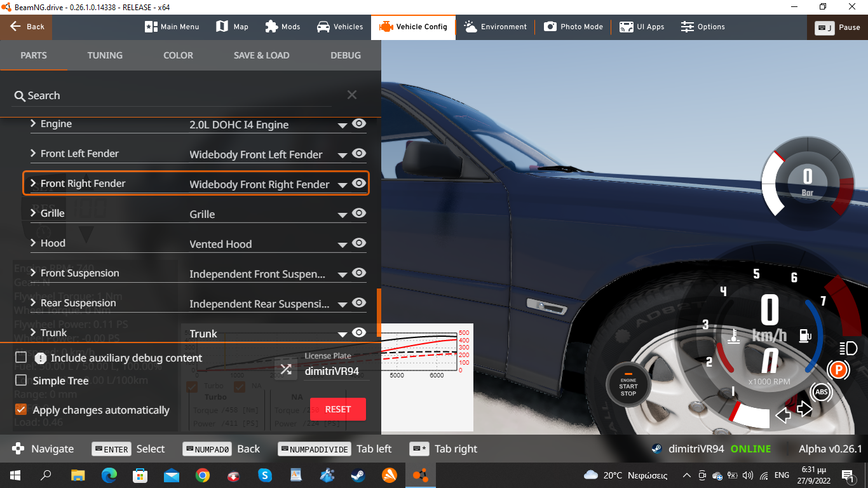Open the Vehicles selector
The image size is (868, 488).
(x=340, y=27)
